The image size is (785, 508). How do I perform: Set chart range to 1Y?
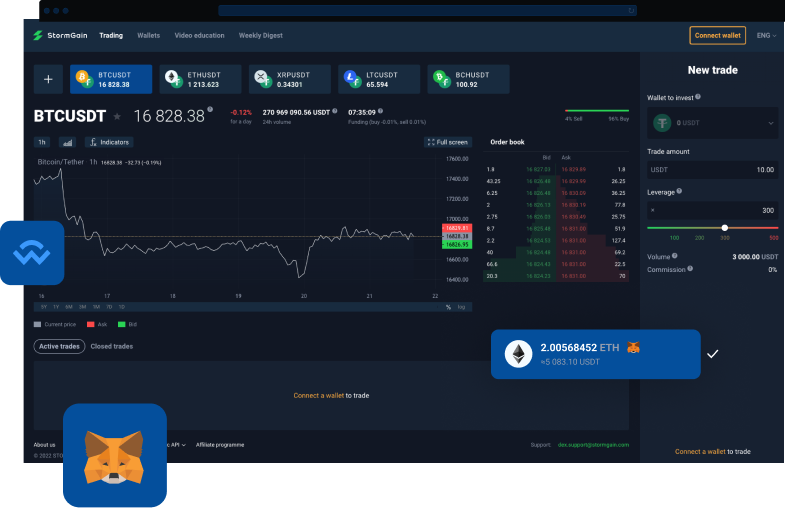(56, 307)
